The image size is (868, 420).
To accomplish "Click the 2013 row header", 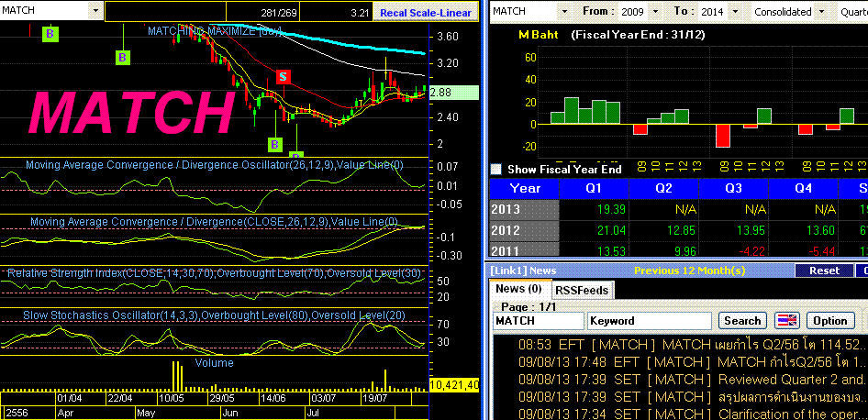I will pos(524,210).
